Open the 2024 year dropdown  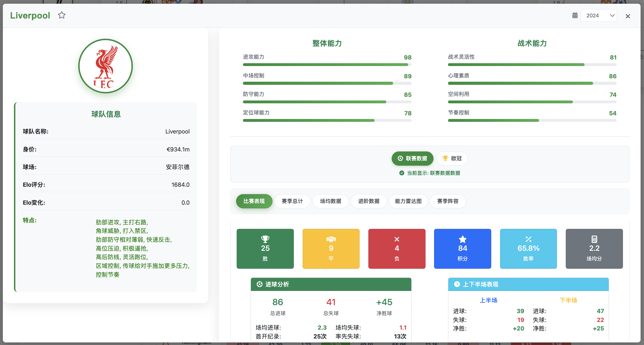598,15
